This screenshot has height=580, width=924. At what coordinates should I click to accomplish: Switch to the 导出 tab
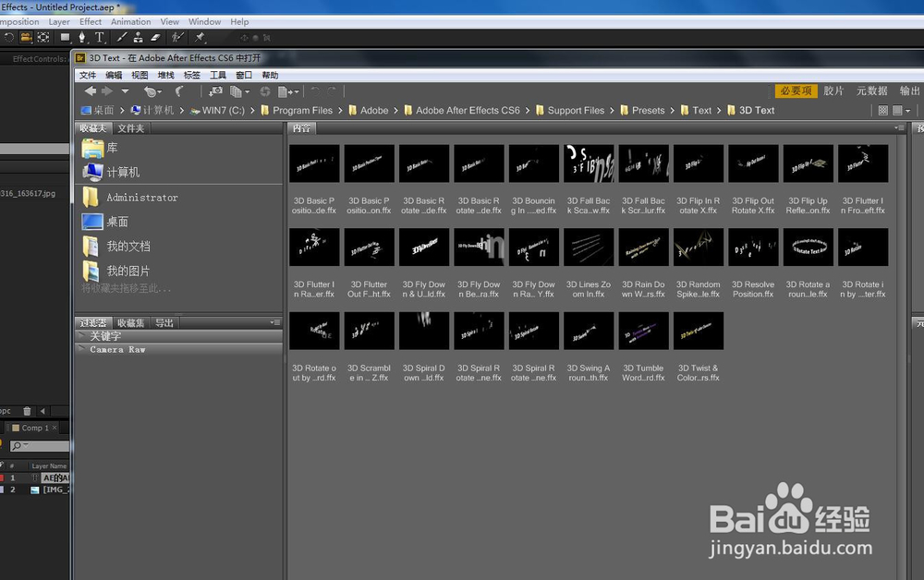tap(164, 322)
